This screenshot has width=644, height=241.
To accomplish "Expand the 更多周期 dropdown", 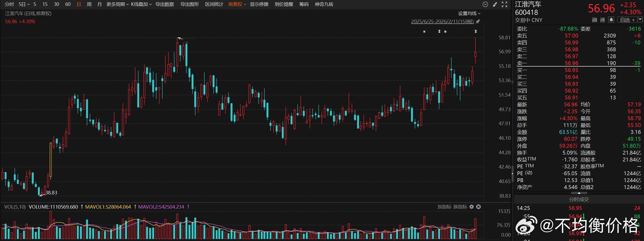I will [x=118, y=4].
